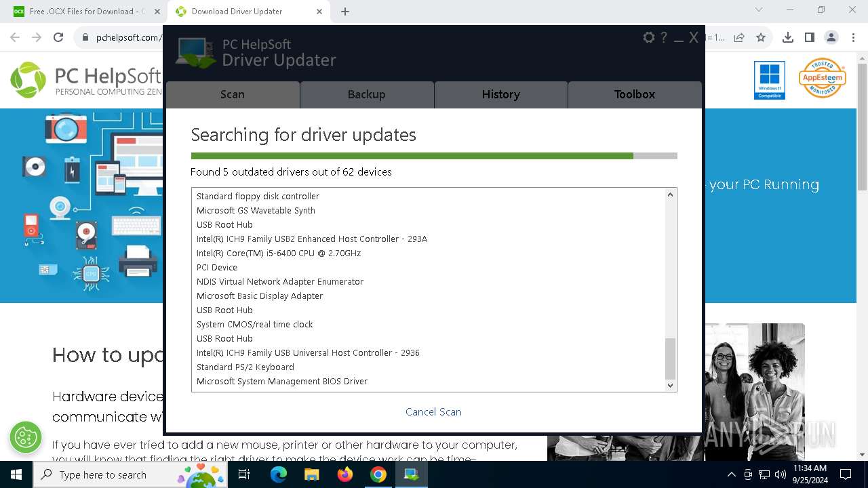Click the web page vertical scrollbar
The height and width of the screenshot is (488, 868).
862,127
